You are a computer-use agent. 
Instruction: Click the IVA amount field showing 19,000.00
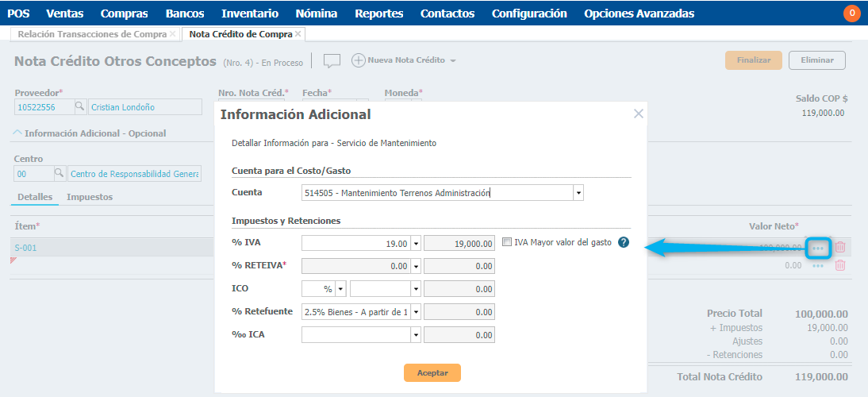[x=459, y=244]
